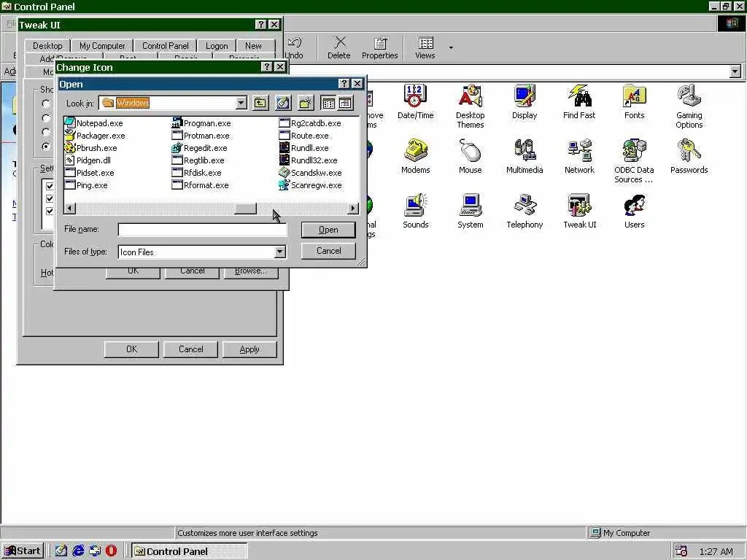Select Ping.exe in the file list
747x560 pixels.
point(86,184)
